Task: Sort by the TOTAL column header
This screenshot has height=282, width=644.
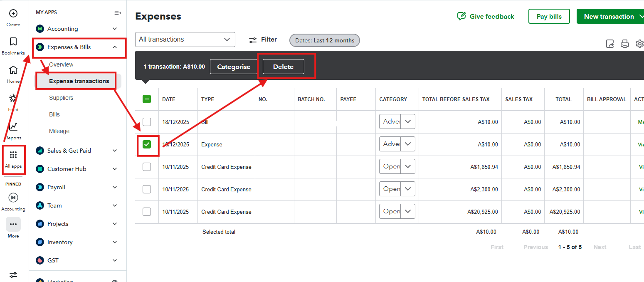Action: [x=564, y=99]
